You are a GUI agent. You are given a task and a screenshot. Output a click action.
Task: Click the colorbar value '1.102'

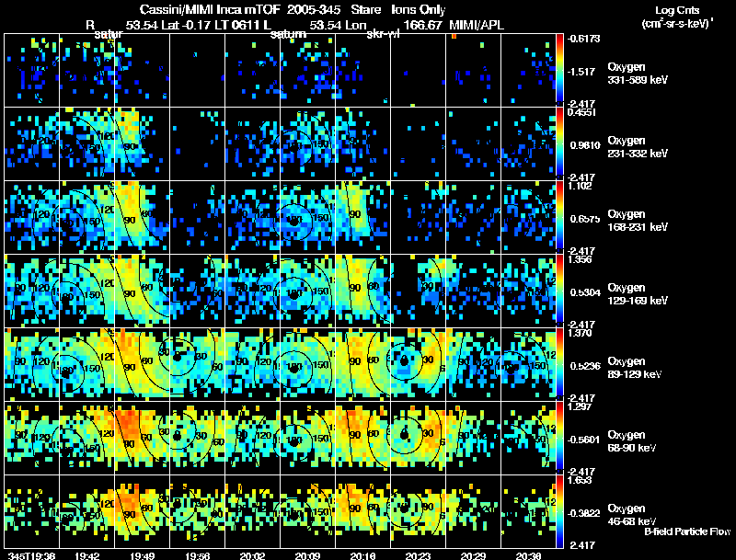pos(581,186)
